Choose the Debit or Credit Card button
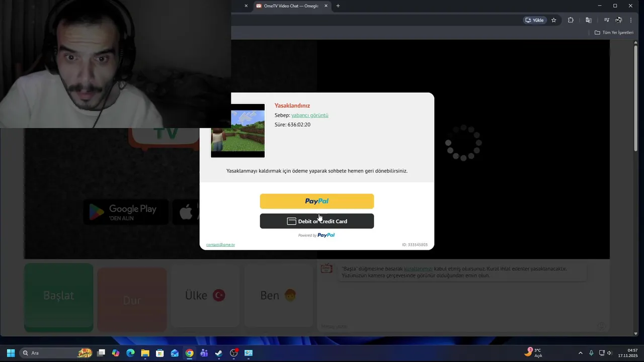This screenshot has width=644, height=362. tap(316, 221)
